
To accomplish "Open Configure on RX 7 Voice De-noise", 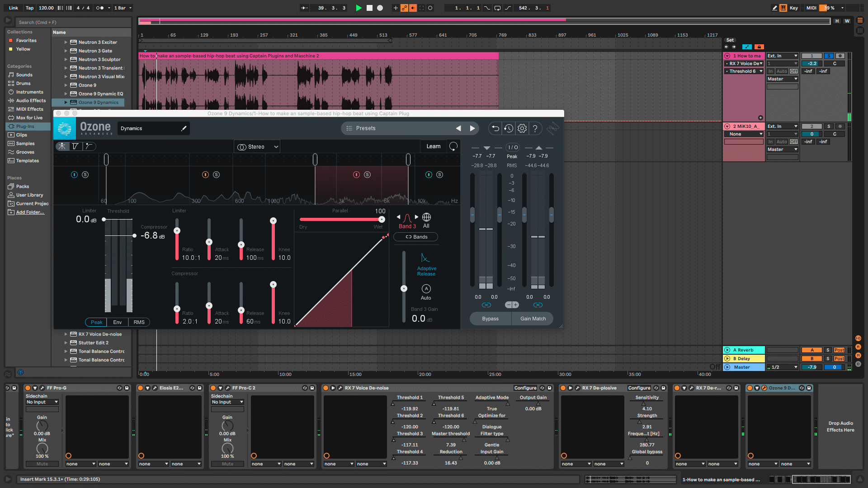I will 525,388.
